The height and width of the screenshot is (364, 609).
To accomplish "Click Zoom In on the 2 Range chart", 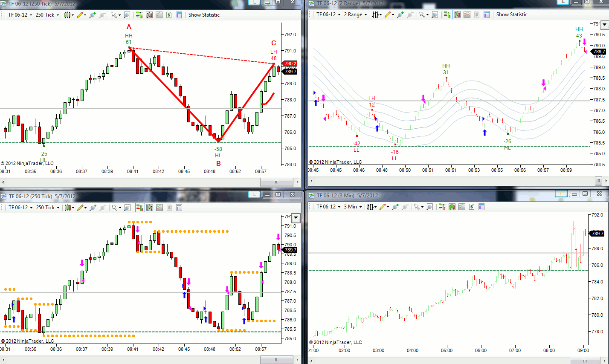I will coord(400,14).
